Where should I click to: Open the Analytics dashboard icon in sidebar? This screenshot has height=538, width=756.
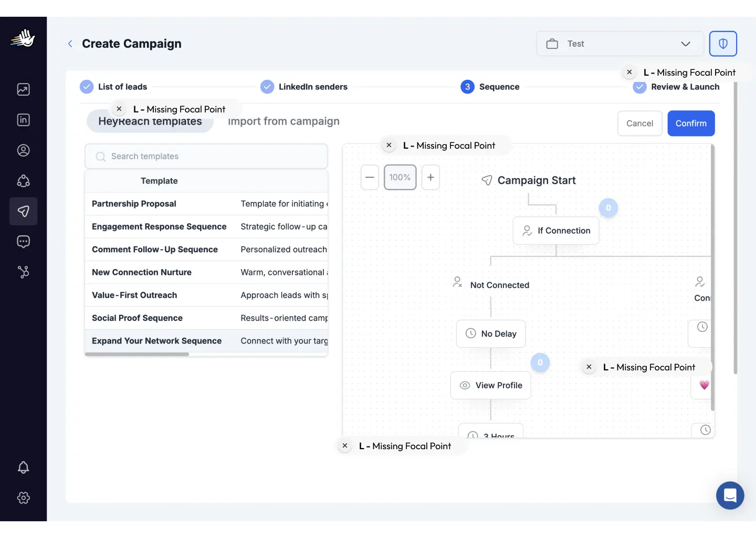pyautogui.click(x=23, y=89)
